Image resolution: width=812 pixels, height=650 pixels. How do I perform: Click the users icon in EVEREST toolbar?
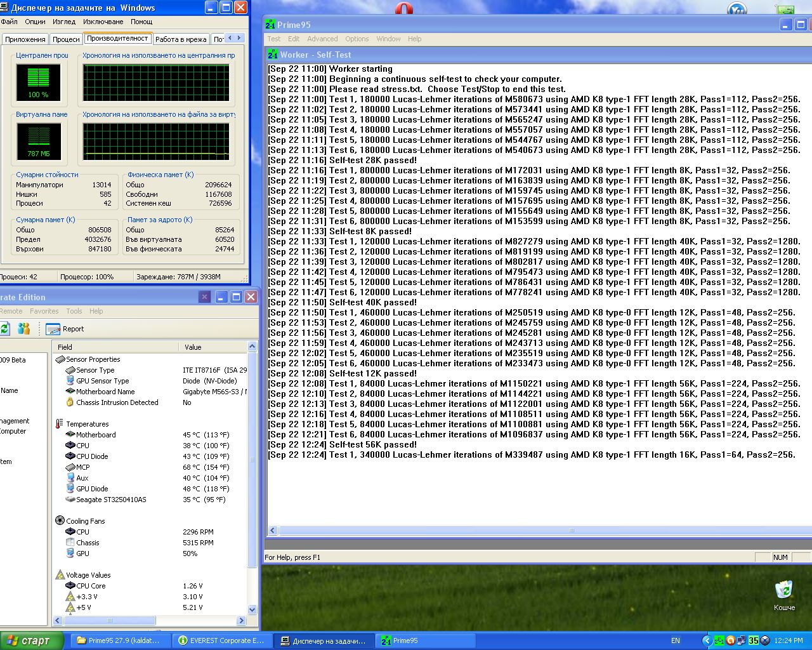click(x=24, y=329)
